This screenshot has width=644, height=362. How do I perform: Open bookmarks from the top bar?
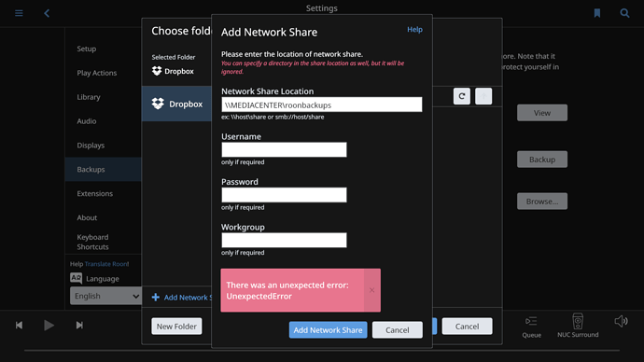coord(597,13)
